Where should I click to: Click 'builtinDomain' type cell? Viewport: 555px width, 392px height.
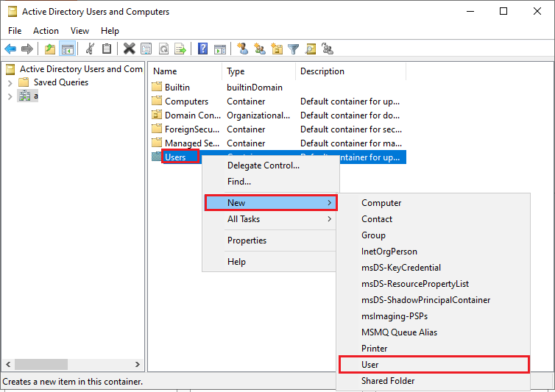(x=255, y=88)
